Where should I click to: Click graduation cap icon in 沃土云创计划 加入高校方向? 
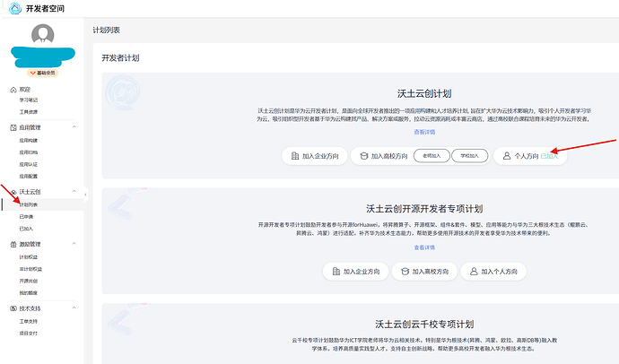[364, 156]
